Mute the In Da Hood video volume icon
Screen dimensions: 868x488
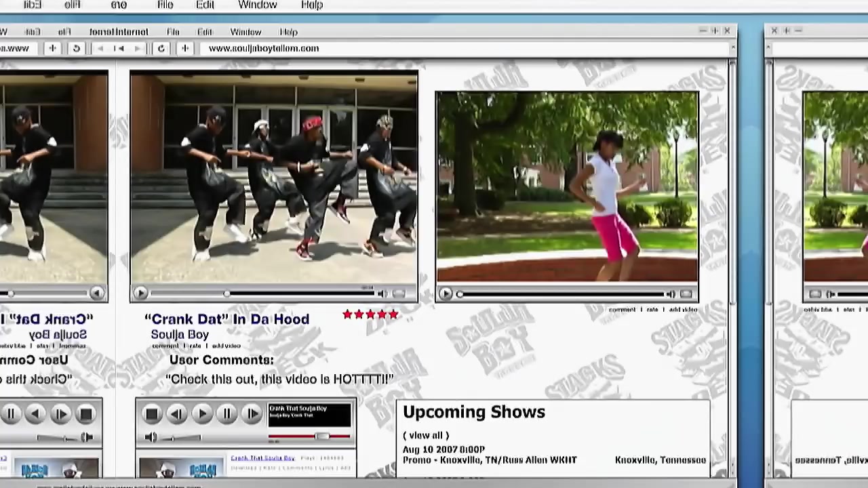[382, 293]
